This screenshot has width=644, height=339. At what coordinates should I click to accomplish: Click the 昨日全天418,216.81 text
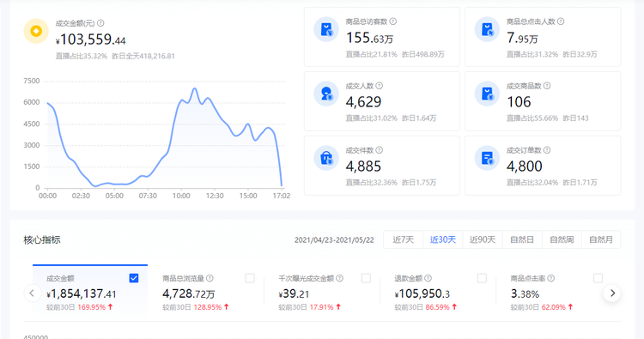[x=143, y=57]
